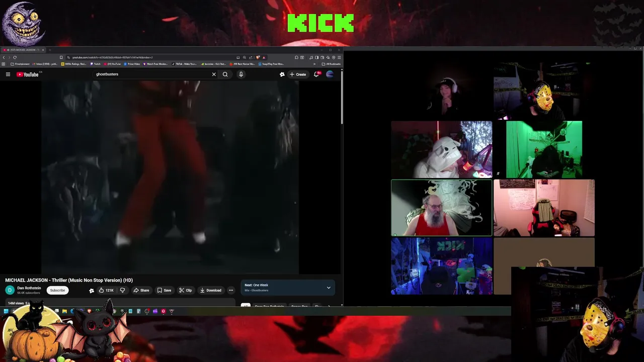Open the Watch Free Movies bookmark
The image size is (644, 362).
(x=155, y=64)
